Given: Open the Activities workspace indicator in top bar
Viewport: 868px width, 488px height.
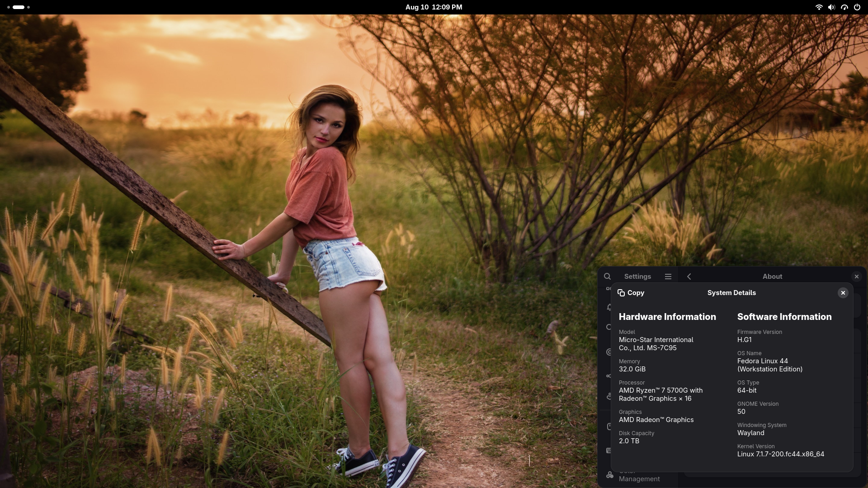Looking at the screenshot, I should point(19,7).
